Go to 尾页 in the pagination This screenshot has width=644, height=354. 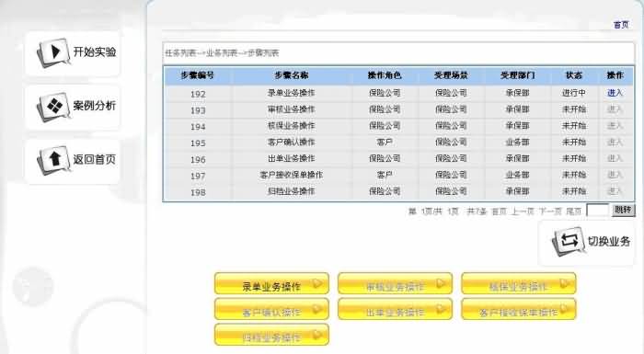pos(574,211)
